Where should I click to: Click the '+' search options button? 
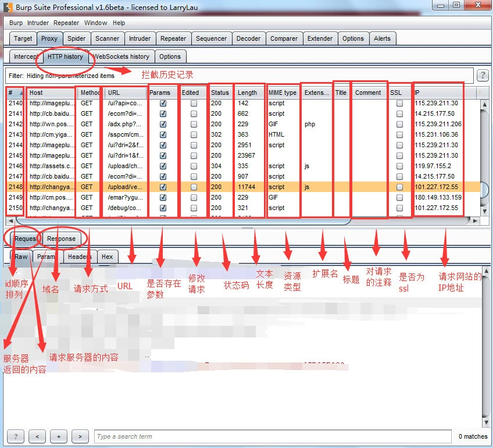point(59,436)
